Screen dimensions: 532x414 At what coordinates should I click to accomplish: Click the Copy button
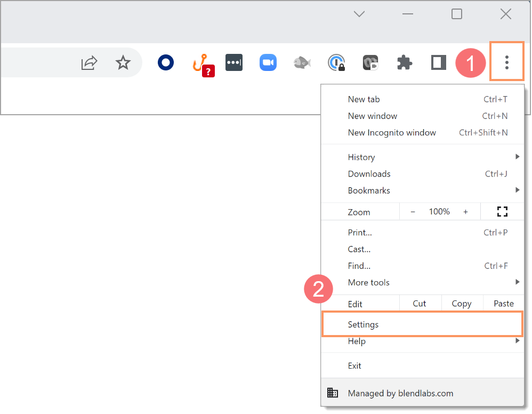pyautogui.click(x=462, y=303)
